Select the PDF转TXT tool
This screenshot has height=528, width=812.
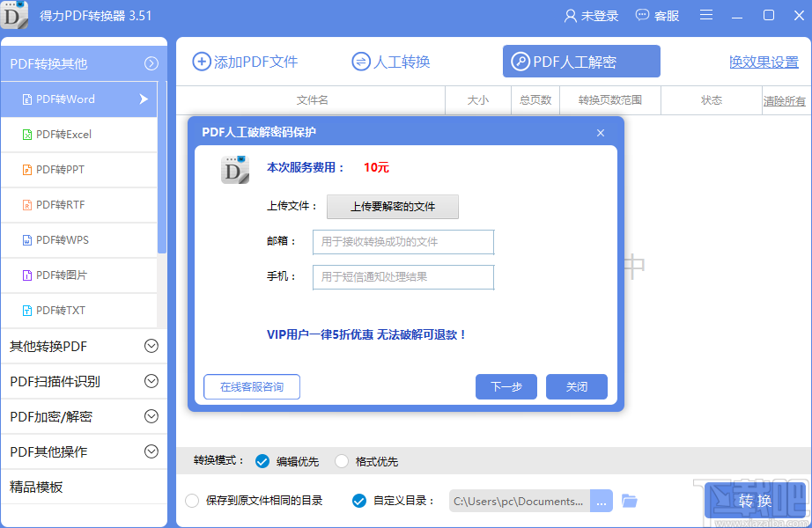(79, 311)
